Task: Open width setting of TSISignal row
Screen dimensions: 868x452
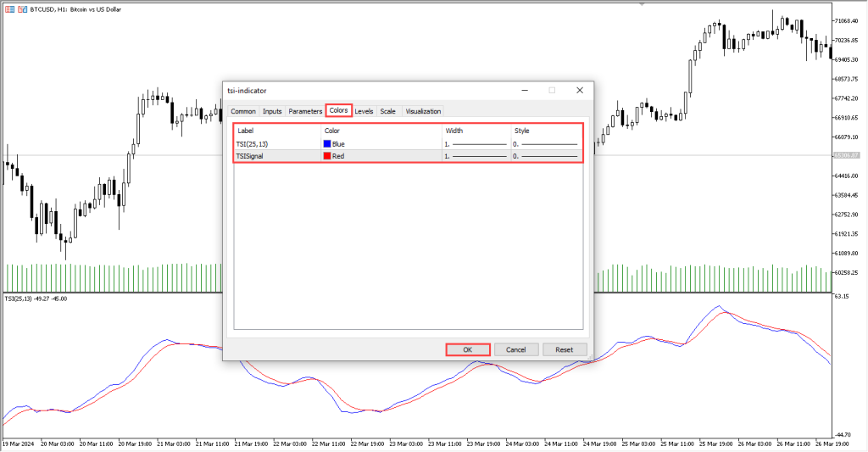Action: tap(476, 156)
